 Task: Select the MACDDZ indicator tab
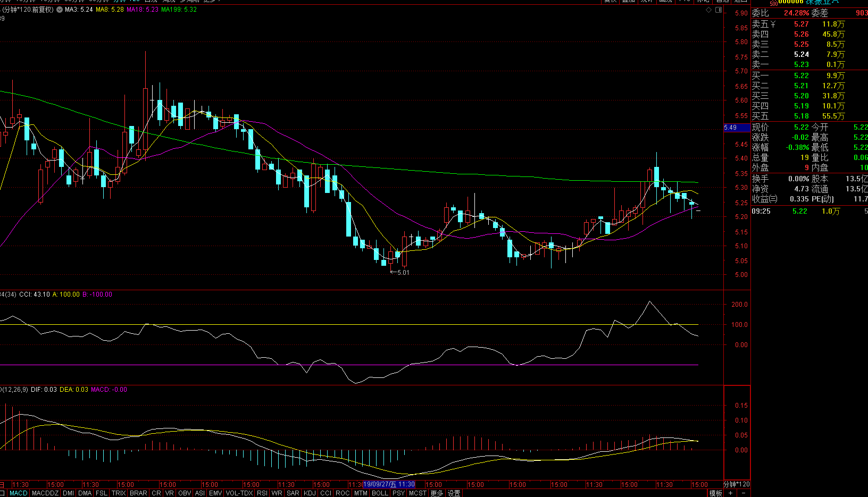click(45, 493)
